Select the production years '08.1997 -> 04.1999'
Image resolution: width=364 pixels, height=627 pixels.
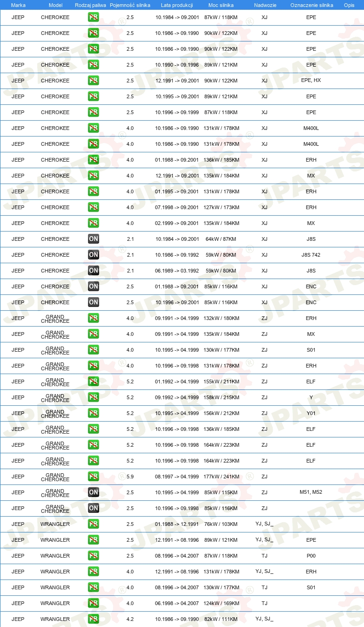pyautogui.click(x=177, y=477)
